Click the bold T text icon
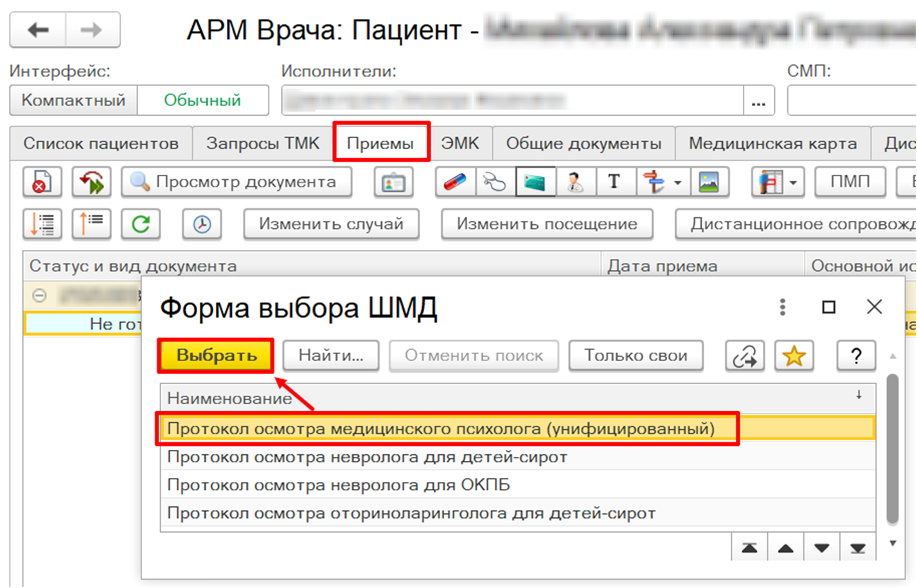This screenshot has height=588, width=917. [x=615, y=183]
